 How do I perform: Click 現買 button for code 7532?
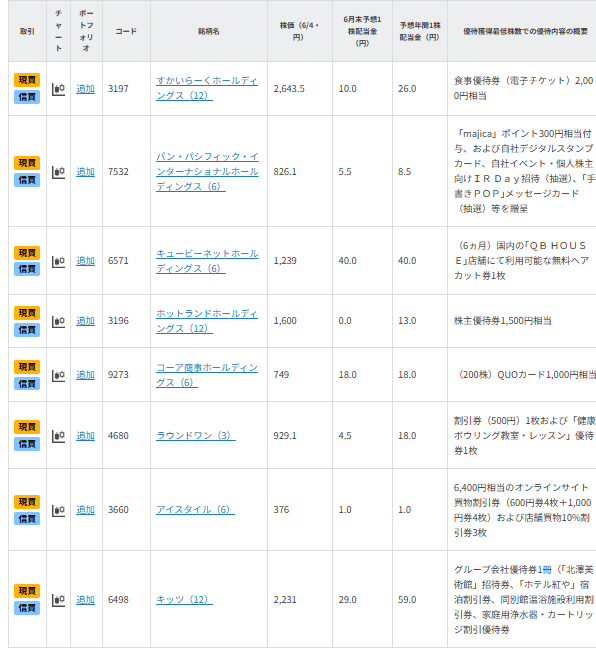tap(27, 163)
